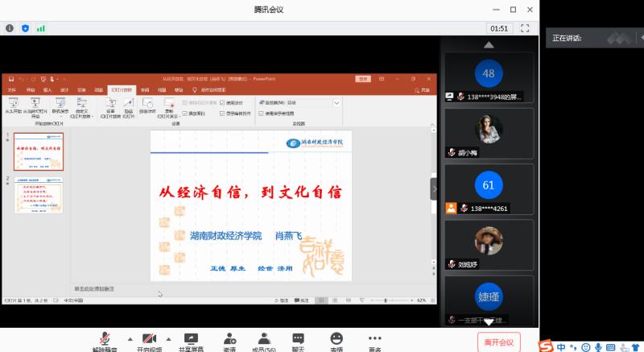Image resolution: width=644 pixels, height=352 pixels.
Task: Click the 离开会议 leave meeting button
Action: tap(498, 342)
